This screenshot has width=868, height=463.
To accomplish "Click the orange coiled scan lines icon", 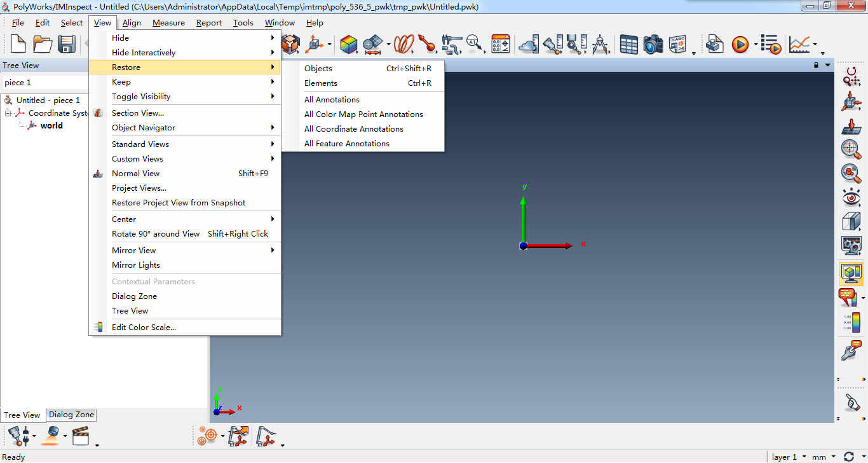I will (403, 44).
